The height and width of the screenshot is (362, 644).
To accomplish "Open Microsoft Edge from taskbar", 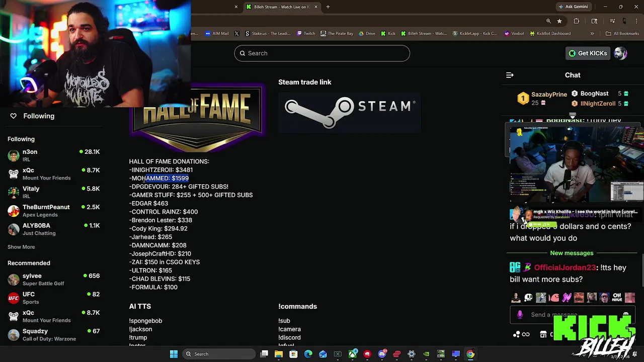I will coord(308,354).
